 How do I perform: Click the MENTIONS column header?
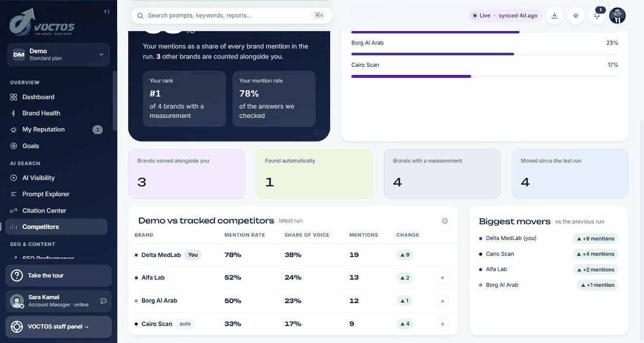coord(364,235)
